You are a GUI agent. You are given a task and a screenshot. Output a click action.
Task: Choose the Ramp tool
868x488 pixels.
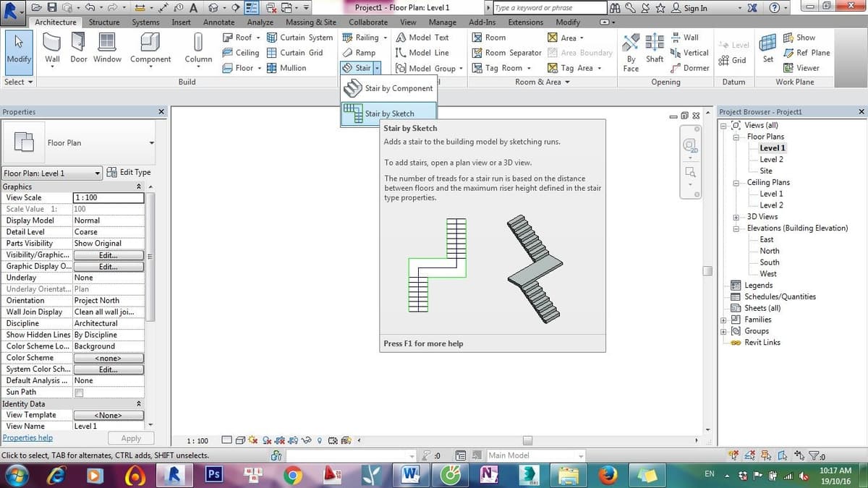359,53
